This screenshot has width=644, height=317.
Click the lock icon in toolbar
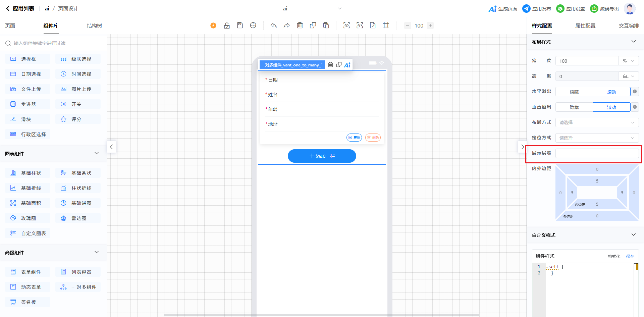click(227, 25)
